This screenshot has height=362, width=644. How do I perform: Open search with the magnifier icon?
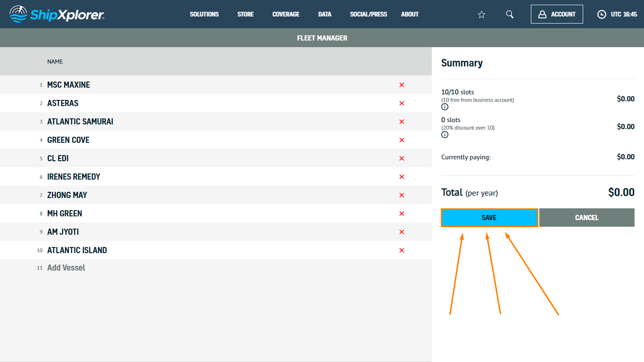(510, 14)
